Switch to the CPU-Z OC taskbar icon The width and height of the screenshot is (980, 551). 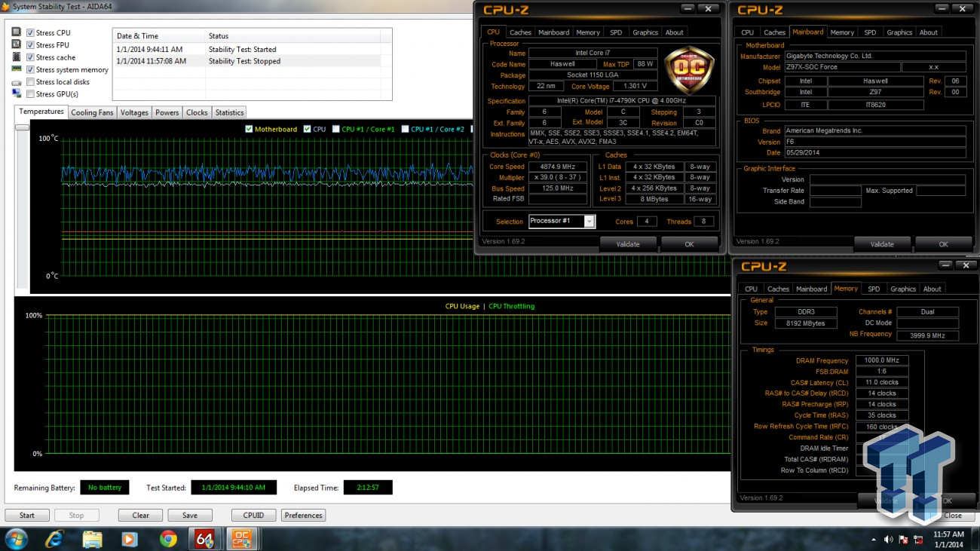pos(243,539)
